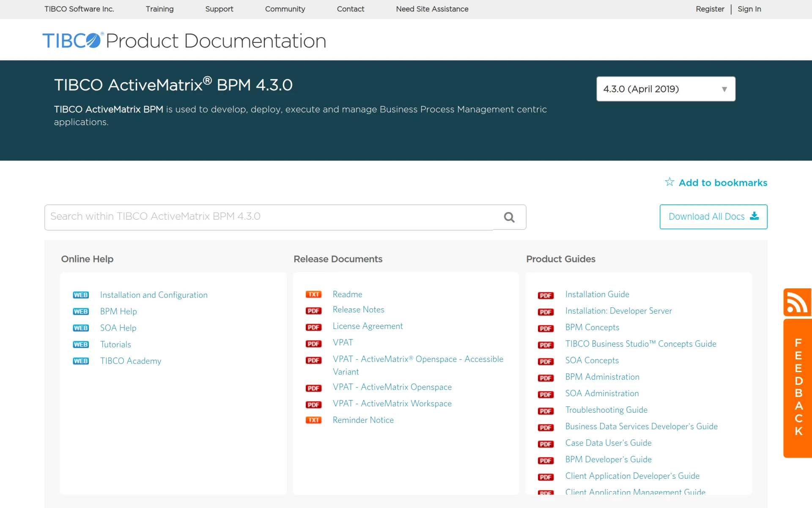Open TIBCO Business Studio Concepts Guide
The height and width of the screenshot is (508, 812).
pos(641,344)
